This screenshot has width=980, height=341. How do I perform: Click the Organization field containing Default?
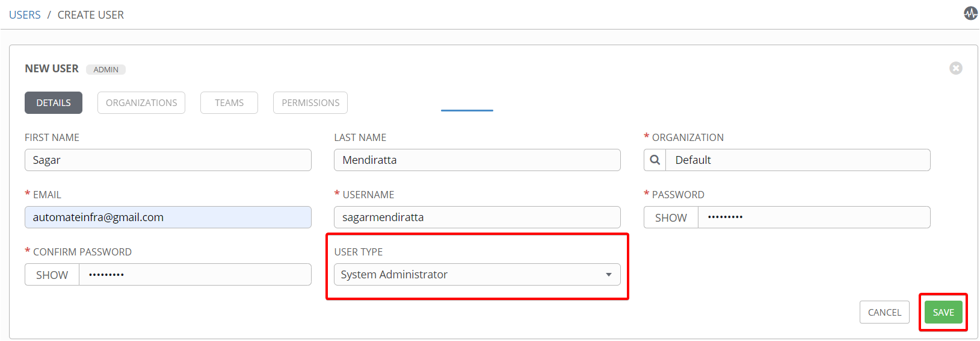(x=798, y=160)
